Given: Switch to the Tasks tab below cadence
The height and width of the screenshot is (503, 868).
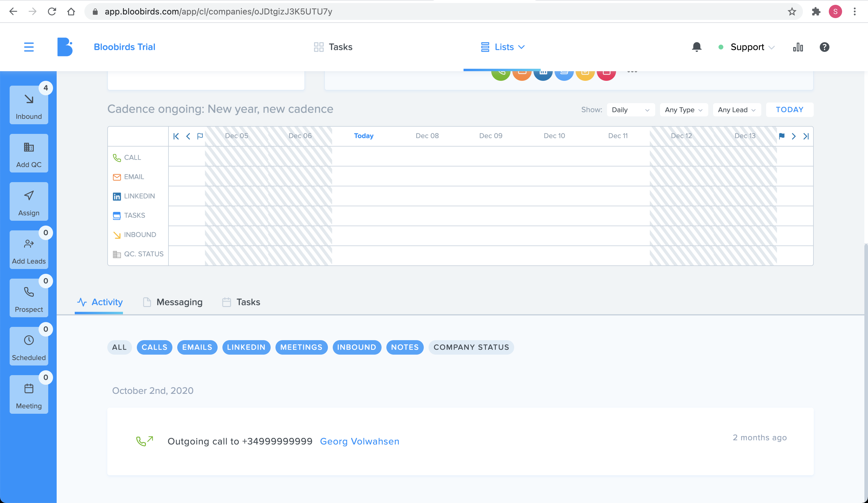Looking at the screenshot, I should [241, 302].
